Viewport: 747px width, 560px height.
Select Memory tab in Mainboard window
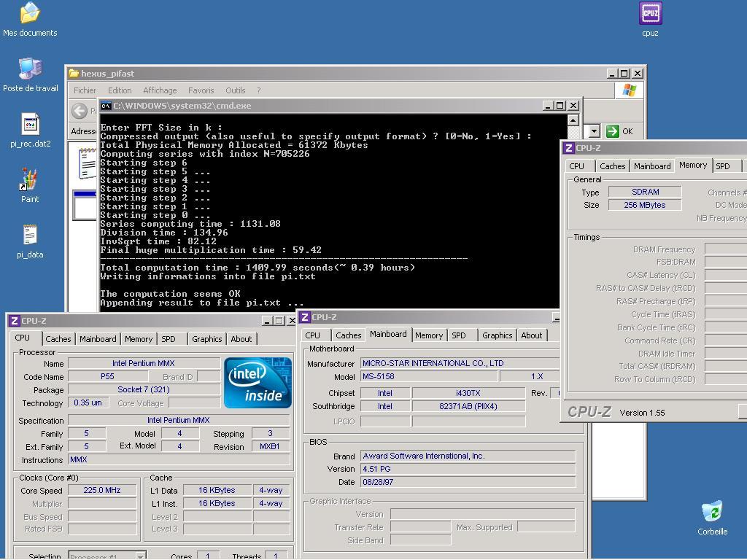[x=429, y=335]
